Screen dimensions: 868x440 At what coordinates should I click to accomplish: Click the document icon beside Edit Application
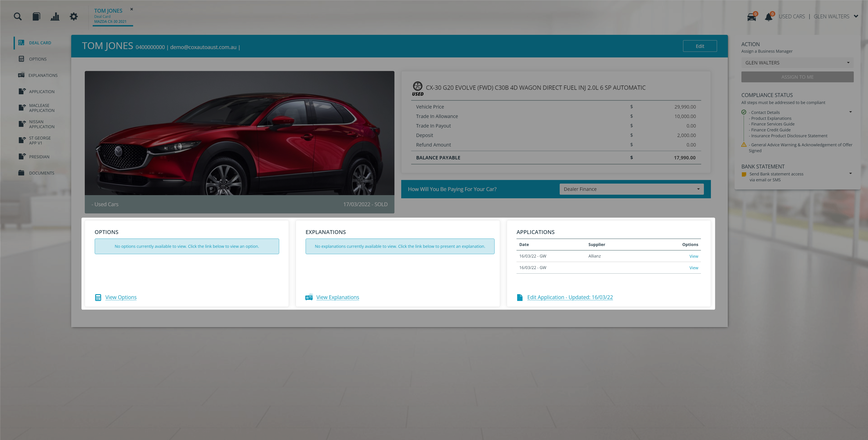click(x=520, y=297)
